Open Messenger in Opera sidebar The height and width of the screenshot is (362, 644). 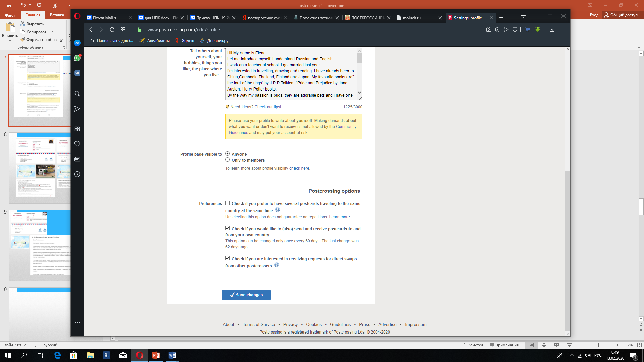coord(77,43)
